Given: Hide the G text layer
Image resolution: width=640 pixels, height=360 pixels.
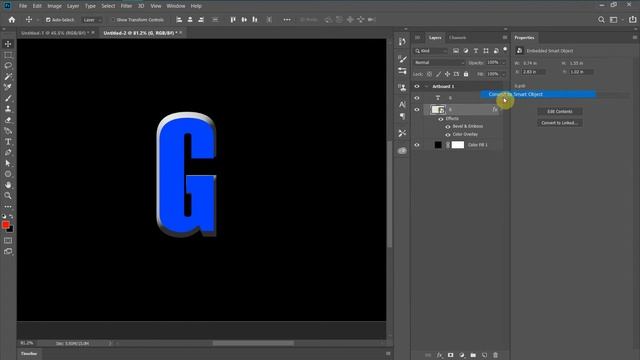Looking at the screenshot, I should pyautogui.click(x=417, y=98).
